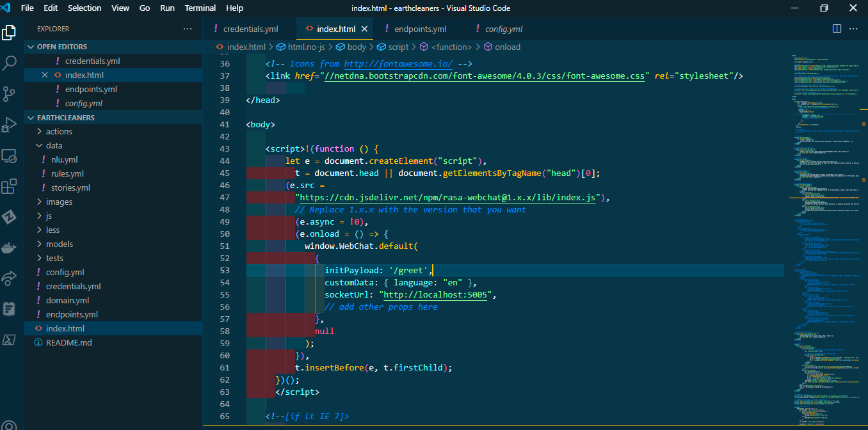868x430 pixels.
Task: Close the index.html editor tab
Action: click(x=365, y=29)
